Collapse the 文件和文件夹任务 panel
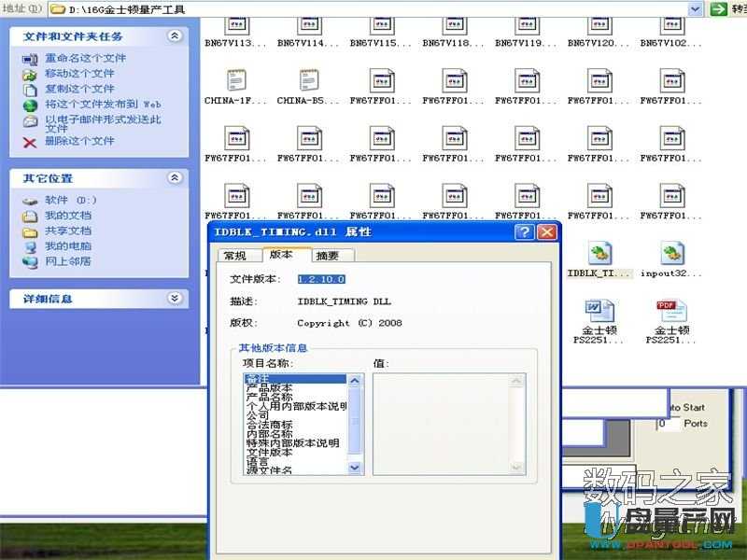 [x=175, y=35]
